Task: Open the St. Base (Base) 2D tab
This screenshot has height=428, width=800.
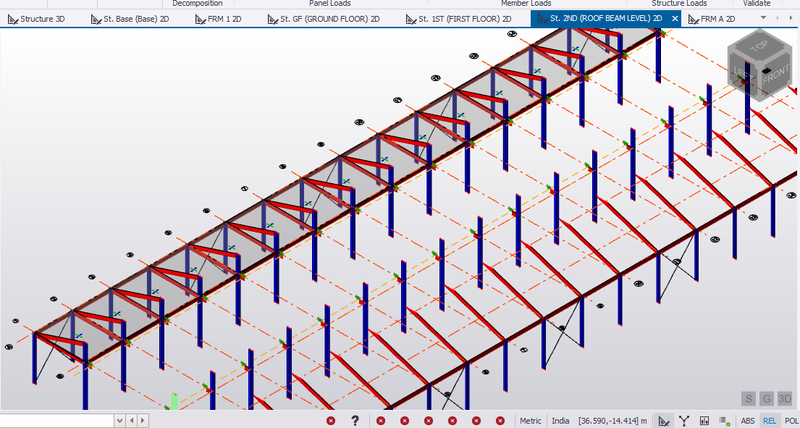Action: (x=130, y=19)
